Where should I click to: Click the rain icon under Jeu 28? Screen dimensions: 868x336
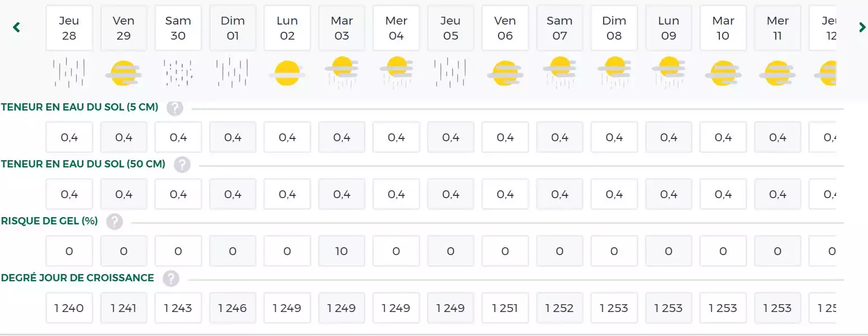coord(69,73)
